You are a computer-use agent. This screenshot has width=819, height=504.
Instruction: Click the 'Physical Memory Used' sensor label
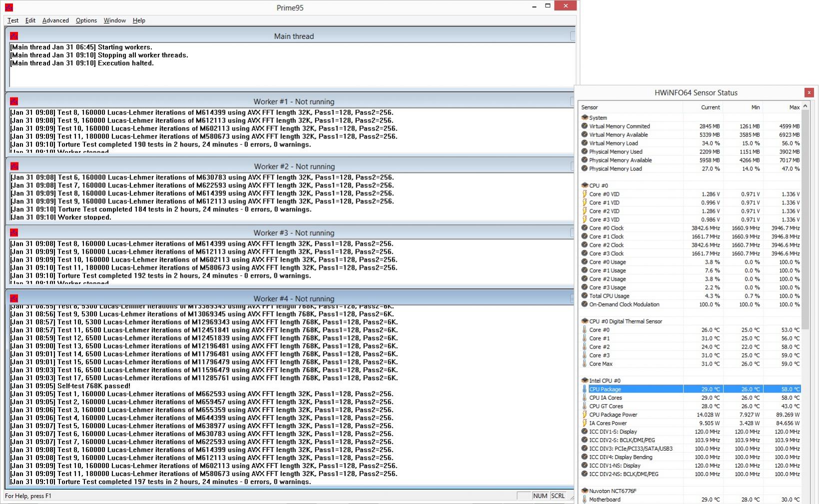616,152
